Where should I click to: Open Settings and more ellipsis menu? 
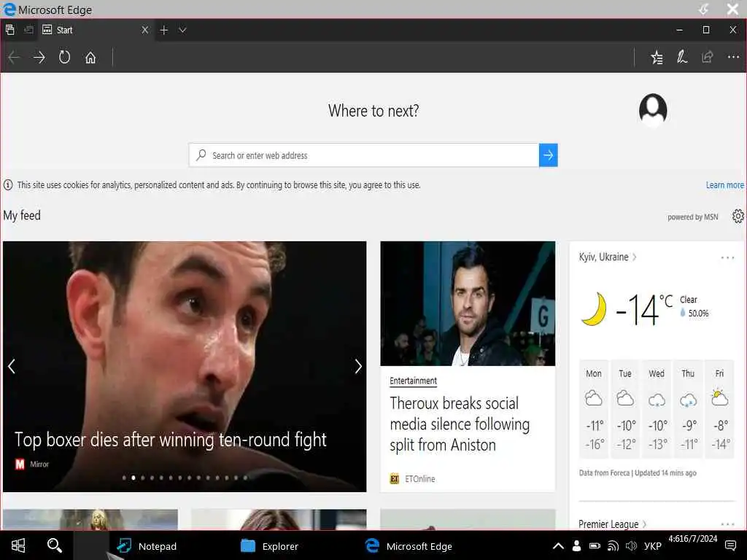coord(733,57)
